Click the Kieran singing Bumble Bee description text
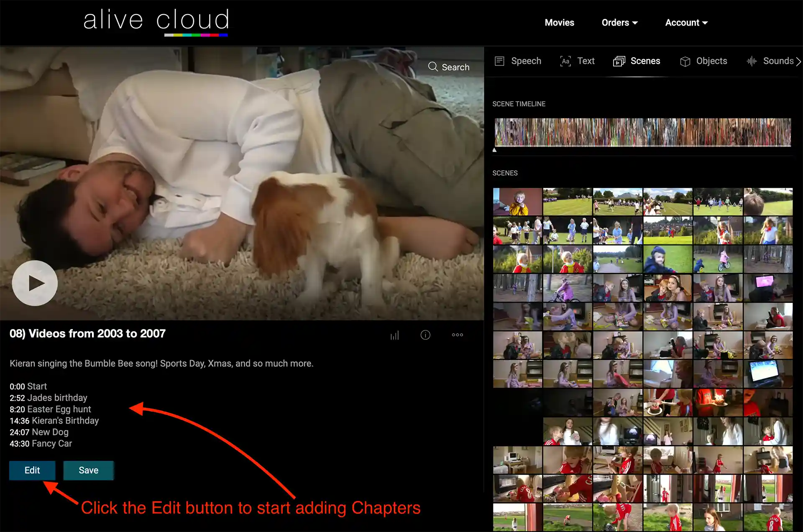The image size is (803, 532). 161,363
